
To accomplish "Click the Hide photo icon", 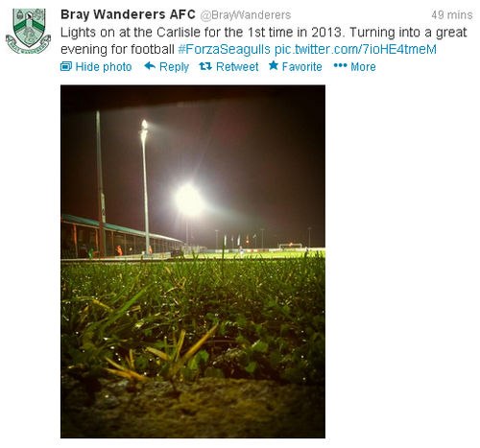I will click(x=66, y=66).
